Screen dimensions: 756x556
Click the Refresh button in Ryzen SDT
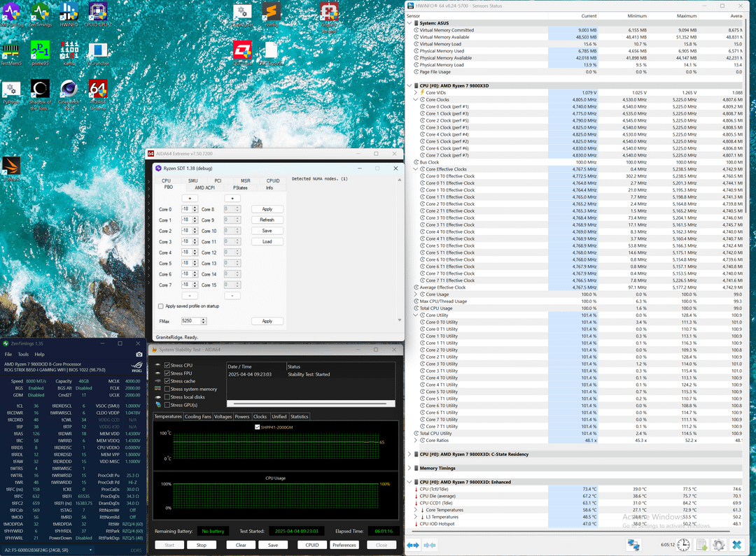267,220
